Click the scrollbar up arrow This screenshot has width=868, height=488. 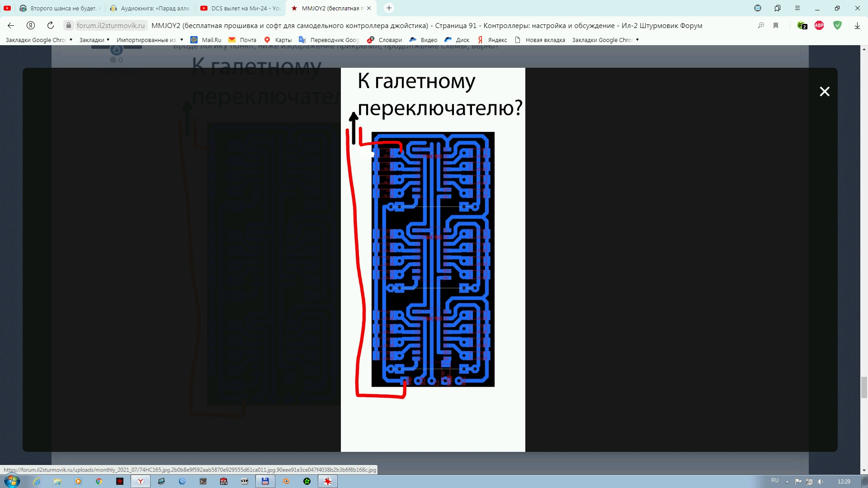click(864, 49)
